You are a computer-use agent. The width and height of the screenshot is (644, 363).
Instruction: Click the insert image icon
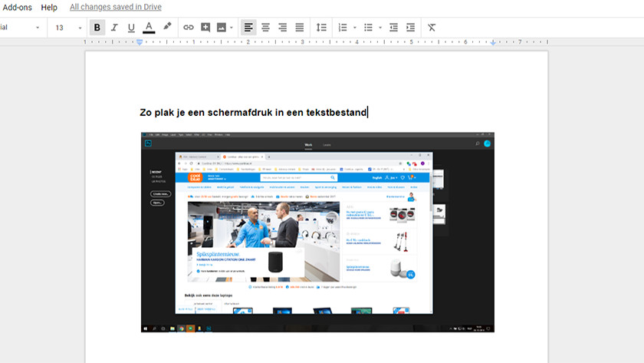point(222,28)
